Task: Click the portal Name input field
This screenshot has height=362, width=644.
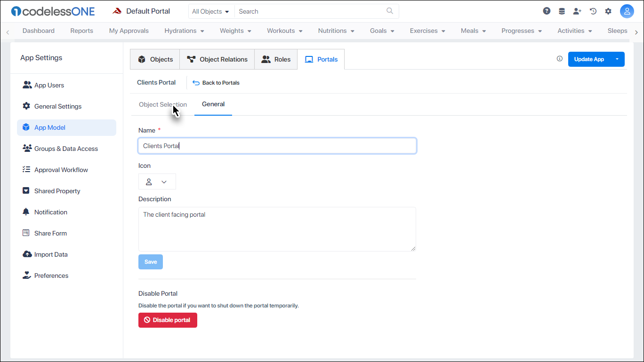Action: (277, 146)
